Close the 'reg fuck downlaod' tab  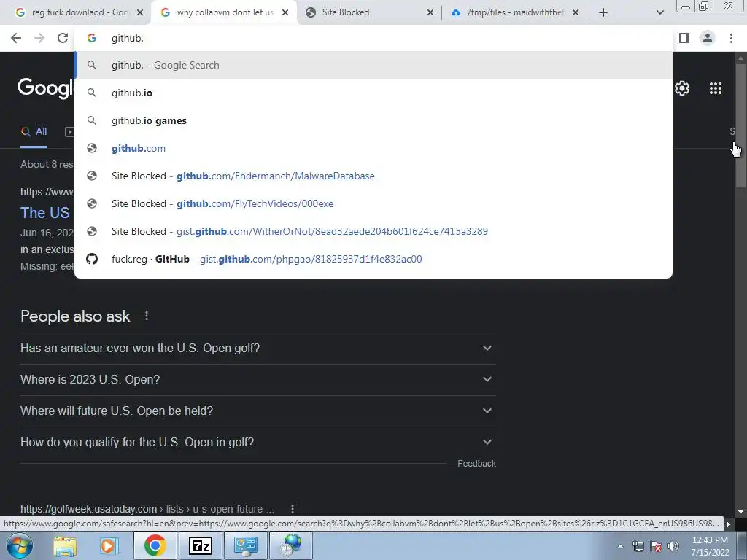[140, 12]
